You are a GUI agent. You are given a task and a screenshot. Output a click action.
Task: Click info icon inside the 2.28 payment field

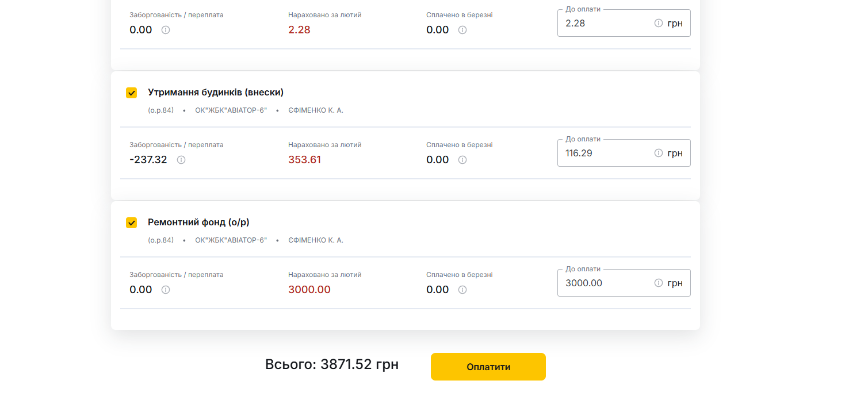pos(659,23)
